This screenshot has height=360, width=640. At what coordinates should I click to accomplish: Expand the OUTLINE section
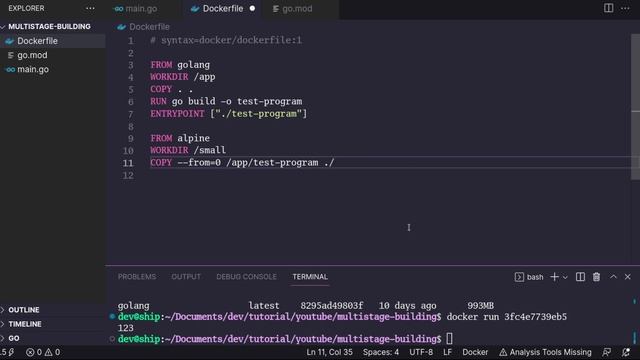pyautogui.click(x=24, y=310)
